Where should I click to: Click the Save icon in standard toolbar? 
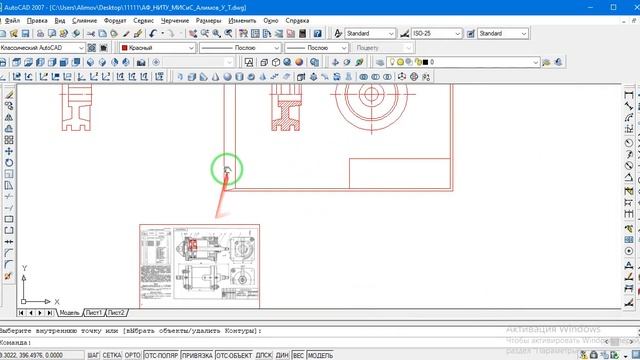click(x=25, y=33)
